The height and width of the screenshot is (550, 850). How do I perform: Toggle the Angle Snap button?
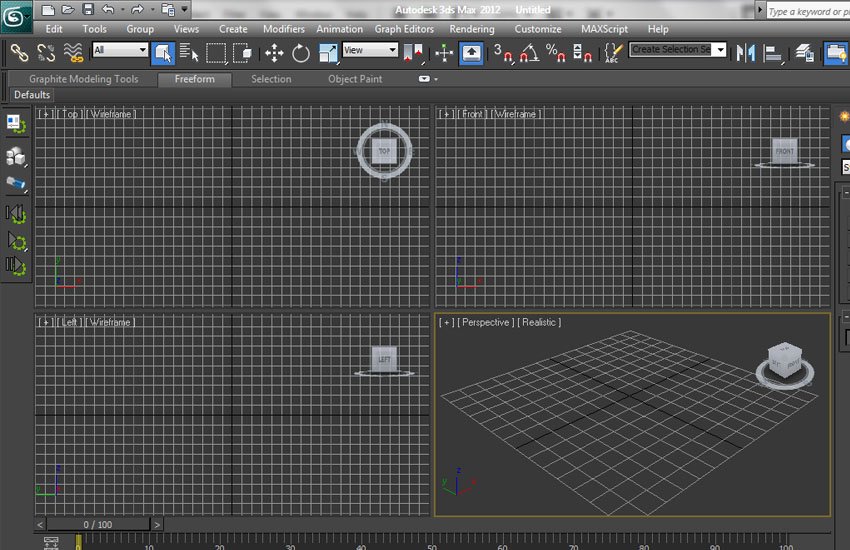click(528, 52)
